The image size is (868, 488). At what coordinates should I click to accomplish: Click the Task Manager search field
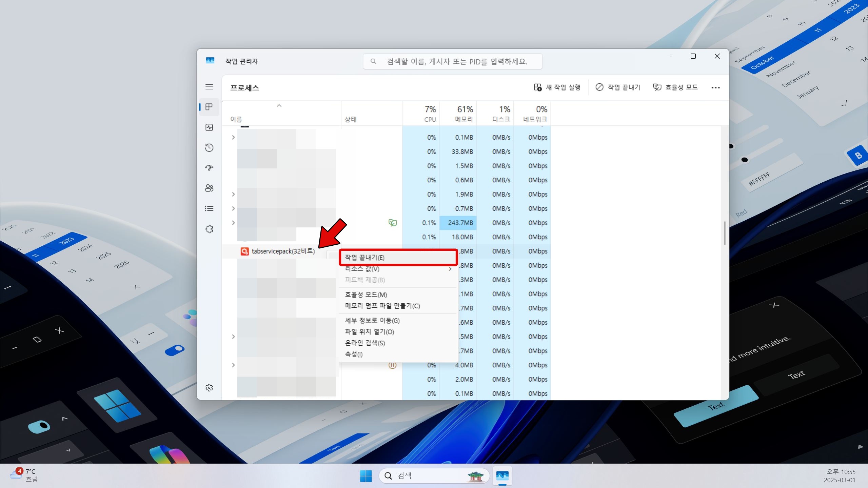click(x=453, y=61)
